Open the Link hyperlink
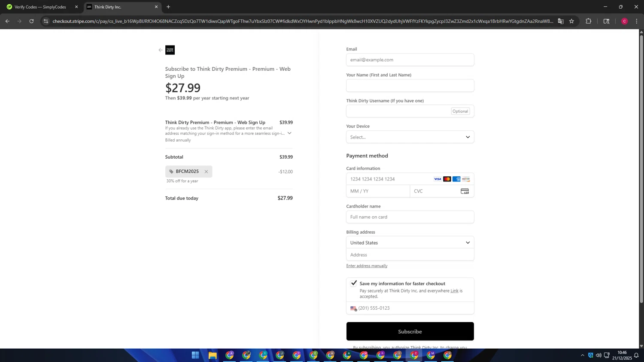 pyautogui.click(x=454, y=291)
